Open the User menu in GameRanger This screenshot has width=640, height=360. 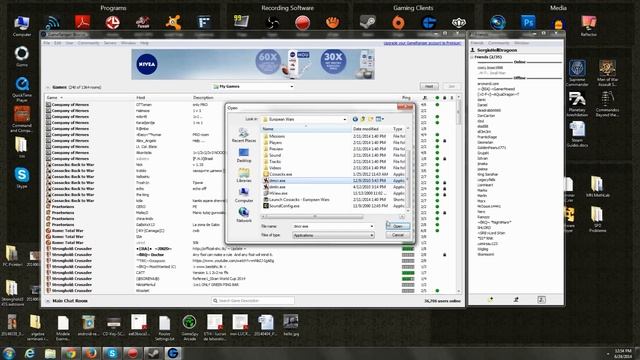pos(69,43)
